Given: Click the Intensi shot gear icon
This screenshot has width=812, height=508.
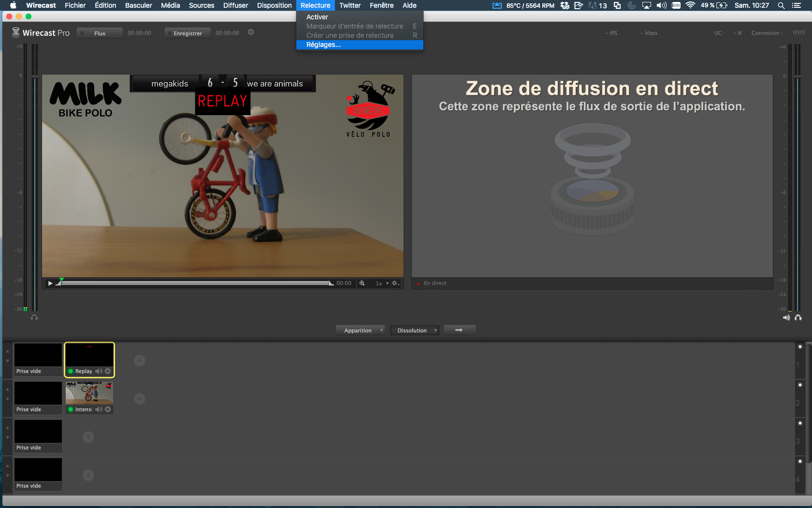Looking at the screenshot, I should click(x=108, y=409).
